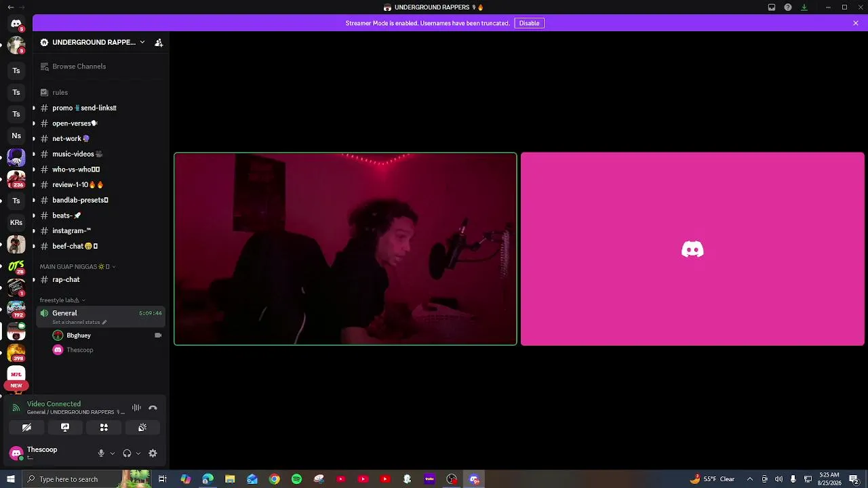Image resolution: width=868 pixels, height=488 pixels.
Task: Mute microphone in user panel
Action: (x=101, y=453)
